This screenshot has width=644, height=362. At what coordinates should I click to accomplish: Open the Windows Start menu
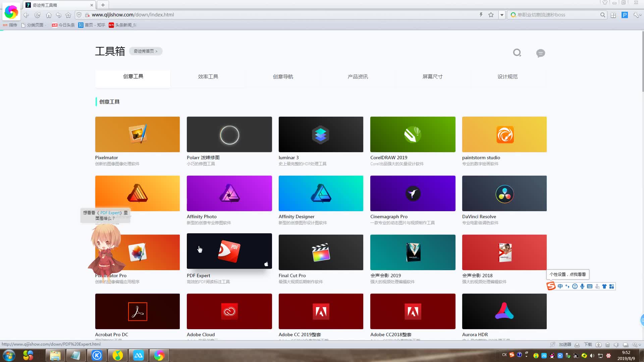(x=9, y=355)
